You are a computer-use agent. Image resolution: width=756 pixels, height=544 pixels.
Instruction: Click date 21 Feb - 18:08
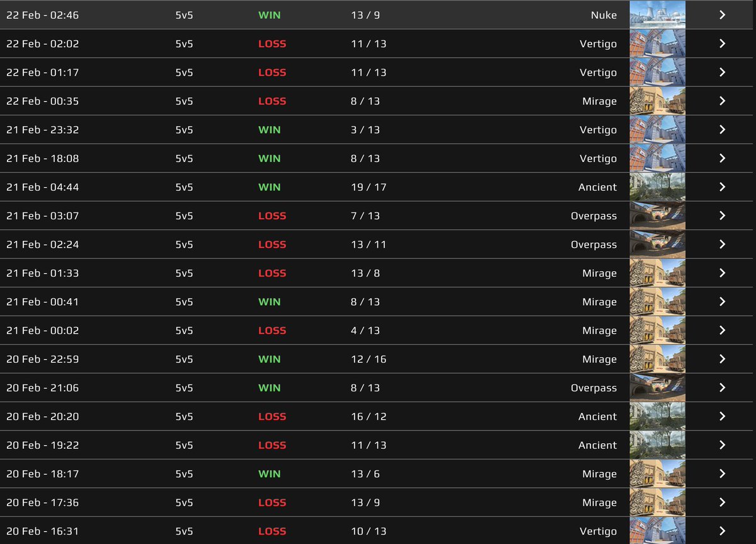(43, 158)
